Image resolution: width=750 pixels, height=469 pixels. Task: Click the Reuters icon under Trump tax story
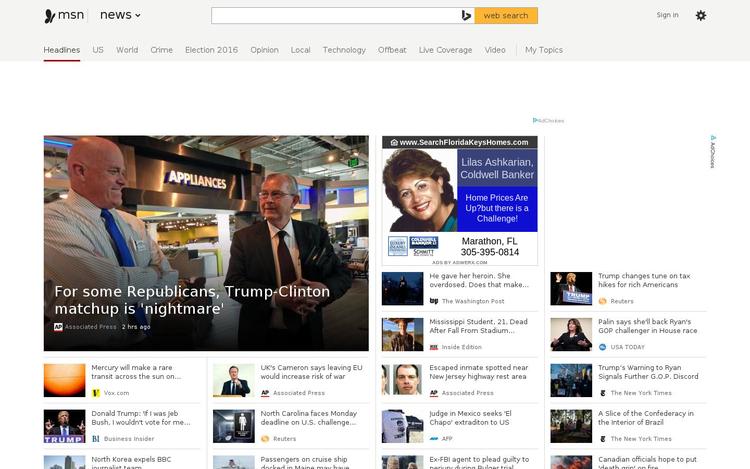coord(603,301)
